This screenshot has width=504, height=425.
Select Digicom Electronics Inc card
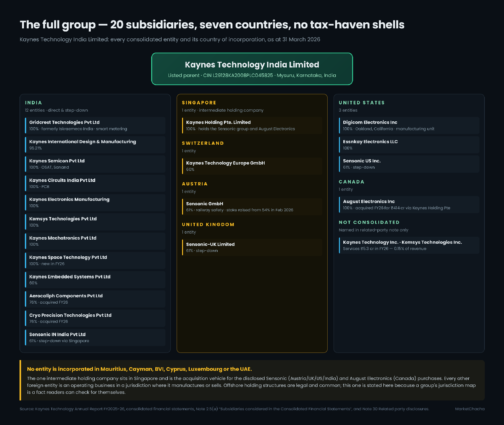coord(409,125)
